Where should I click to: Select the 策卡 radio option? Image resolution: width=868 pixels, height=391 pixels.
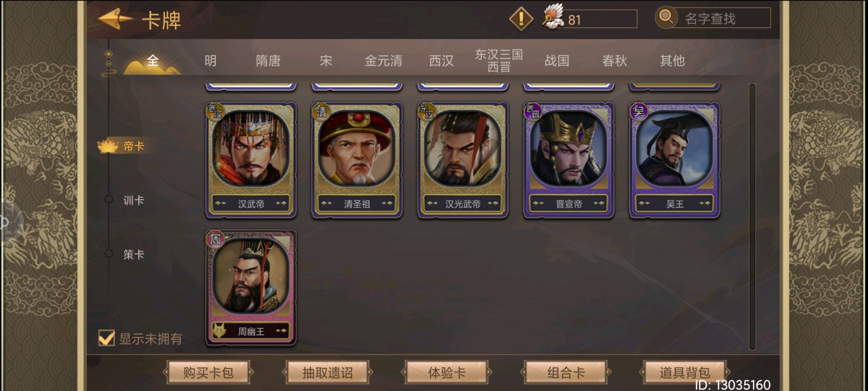108,254
